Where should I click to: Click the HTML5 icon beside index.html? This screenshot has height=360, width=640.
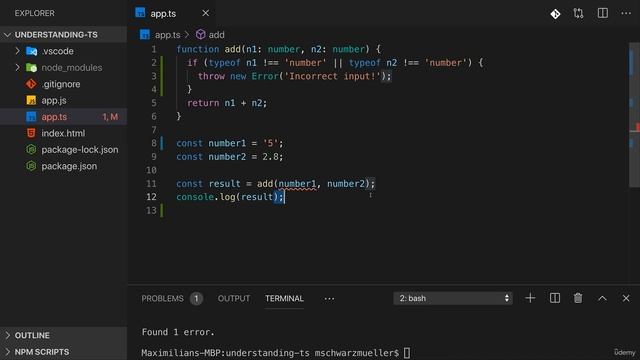point(31,133)
